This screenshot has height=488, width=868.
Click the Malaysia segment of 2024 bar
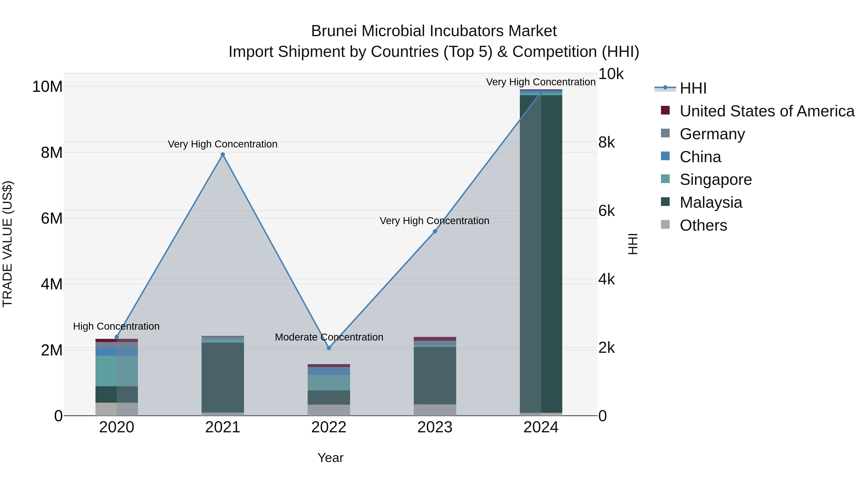coord(541,254)
